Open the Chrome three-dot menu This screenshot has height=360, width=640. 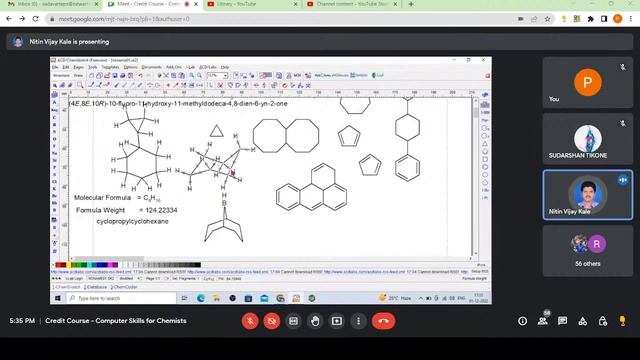[631, 19]
